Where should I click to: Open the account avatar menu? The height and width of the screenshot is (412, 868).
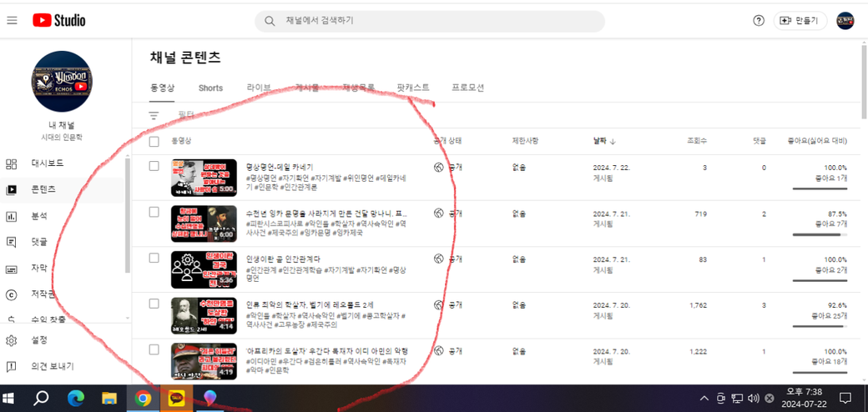845,21
